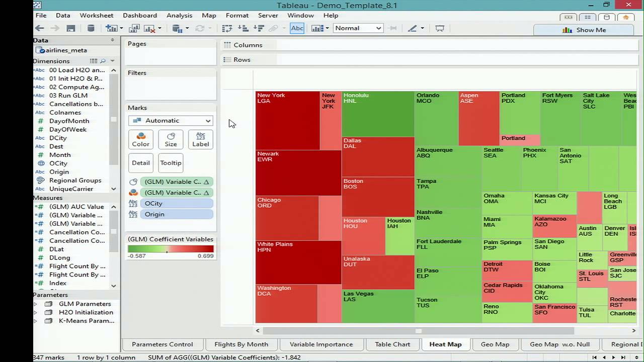Open the Analysis menu
The image size is (644, 362).
click(x=179, y=16)
